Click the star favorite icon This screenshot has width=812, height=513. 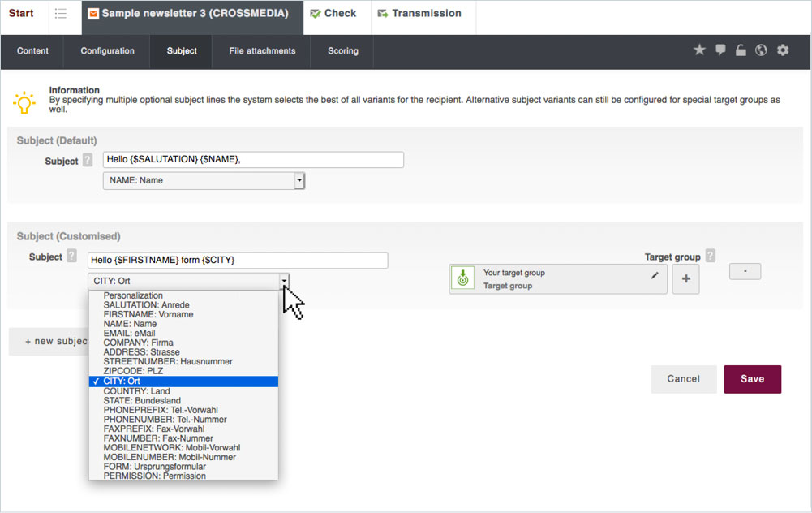click(x=699, y=50)
